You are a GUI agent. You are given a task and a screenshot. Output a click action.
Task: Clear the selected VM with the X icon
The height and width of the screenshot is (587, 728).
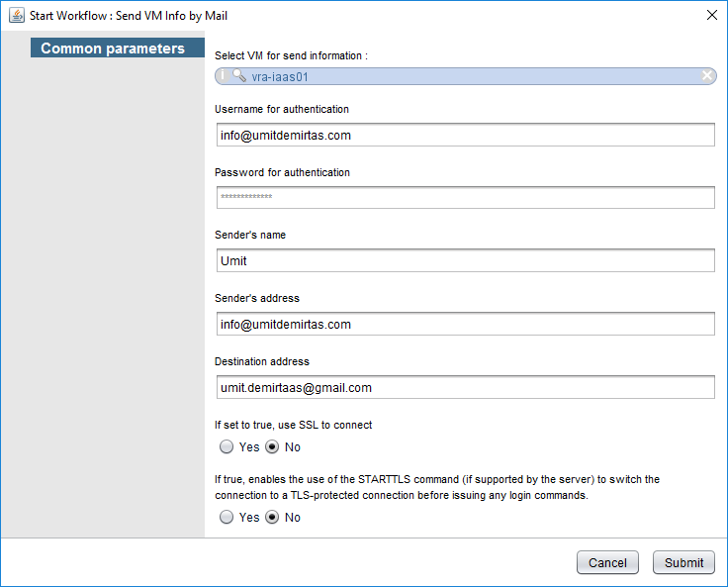click(707, 75)
